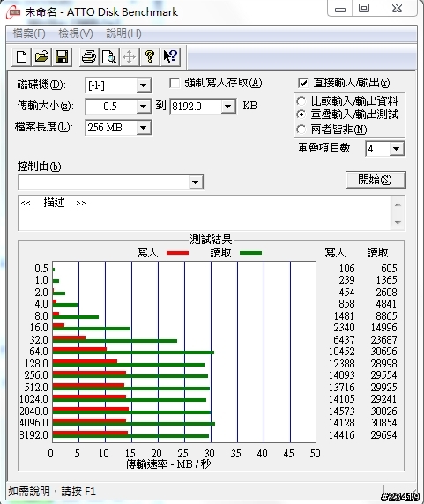The image size is (424, 504).
Task: Click the red 寫入 legend swatch
Action: click(x=177, y=253)
